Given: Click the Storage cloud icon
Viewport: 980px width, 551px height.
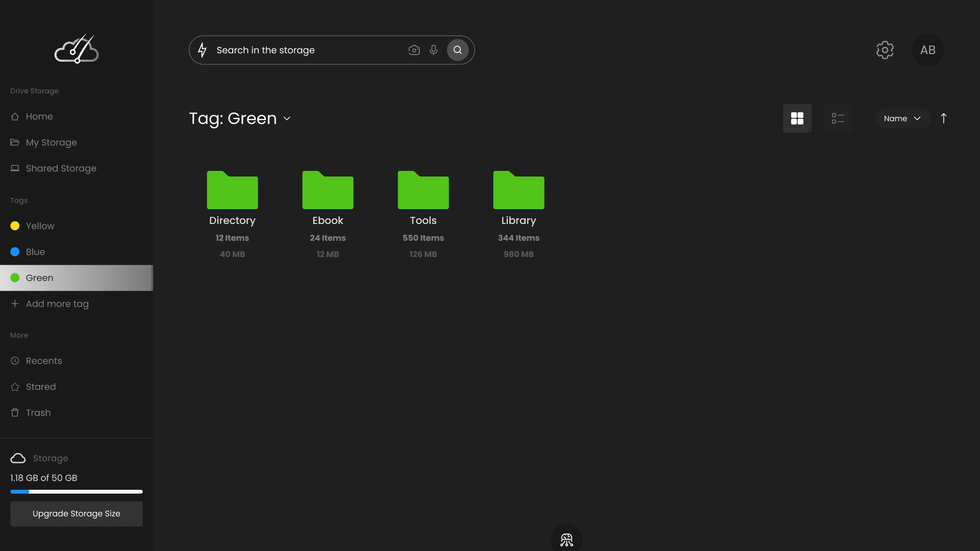Looking at the screenshot, I should tap(18, 458).
